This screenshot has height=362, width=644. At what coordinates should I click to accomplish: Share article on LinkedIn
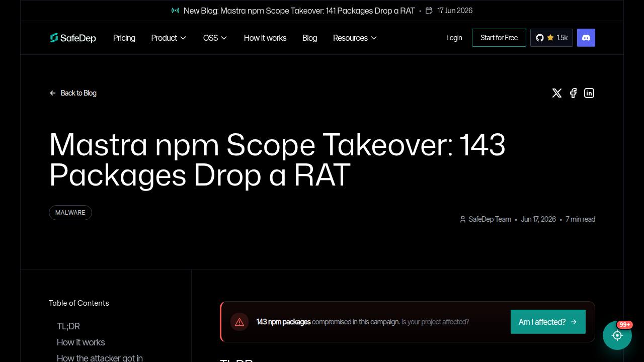coord(589,93)
